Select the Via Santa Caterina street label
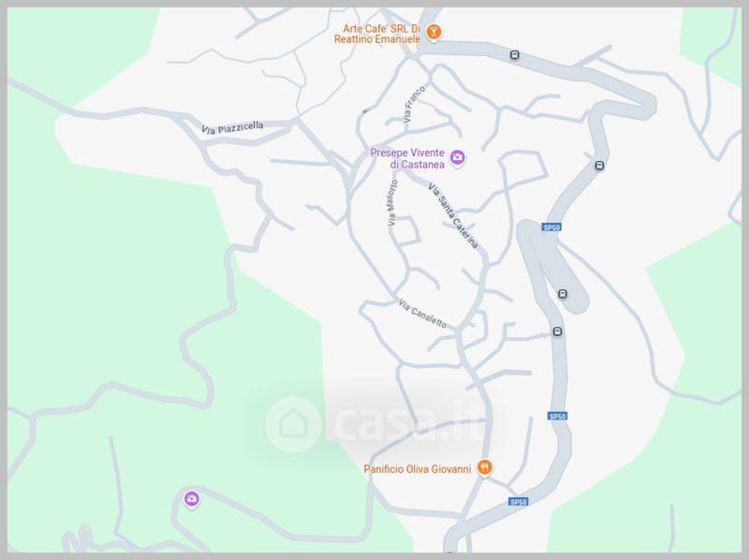 pyautogui.click(x=453, y=215)
